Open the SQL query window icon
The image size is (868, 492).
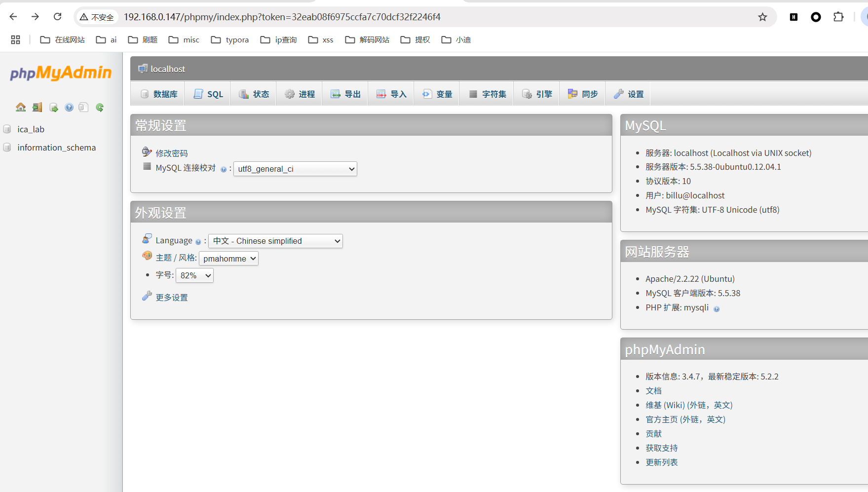pyautogui.click(x=53, y=107)
